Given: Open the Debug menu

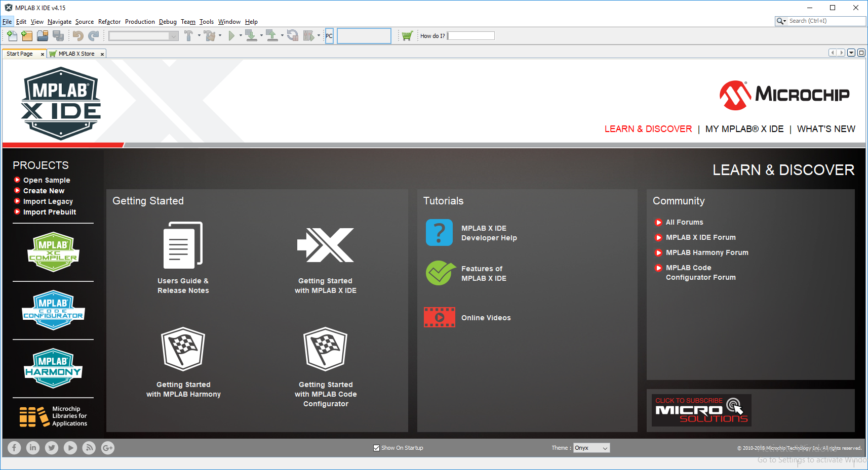Looking at the screenshot, I should click(168, 22).
